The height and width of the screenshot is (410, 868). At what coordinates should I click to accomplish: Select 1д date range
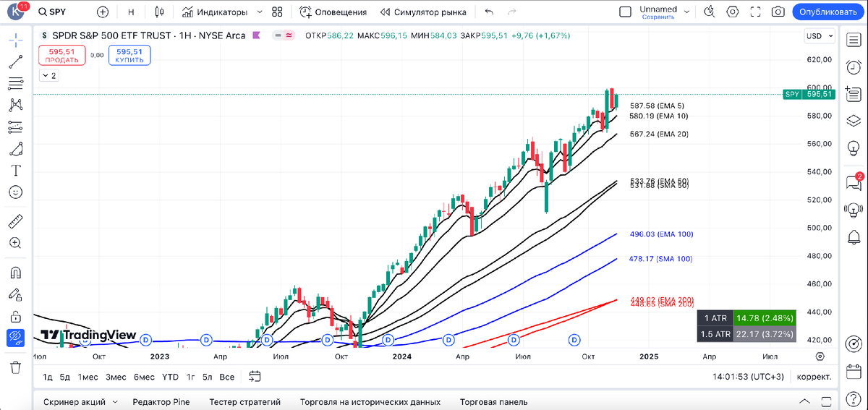tap(48, 377)
